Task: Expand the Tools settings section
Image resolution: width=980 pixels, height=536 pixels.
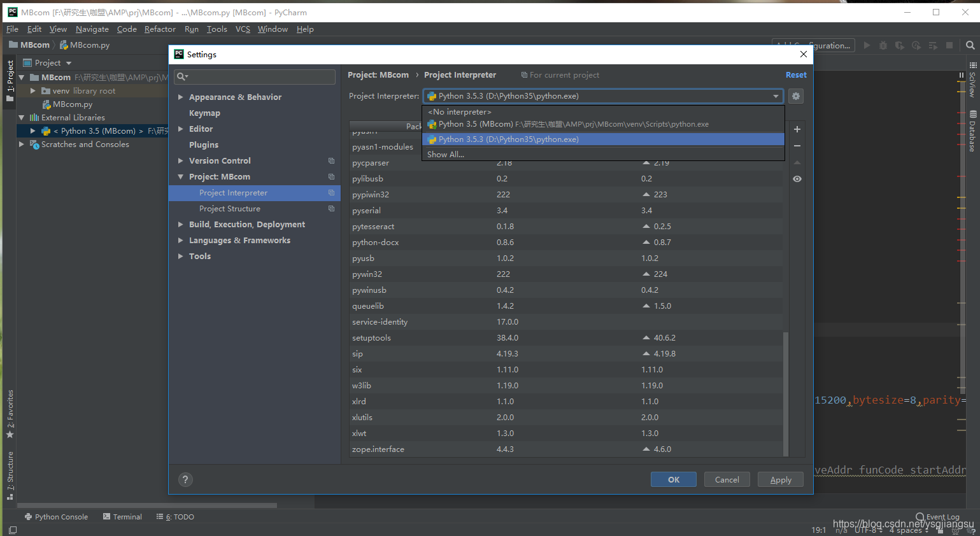Action: (181, 257)
